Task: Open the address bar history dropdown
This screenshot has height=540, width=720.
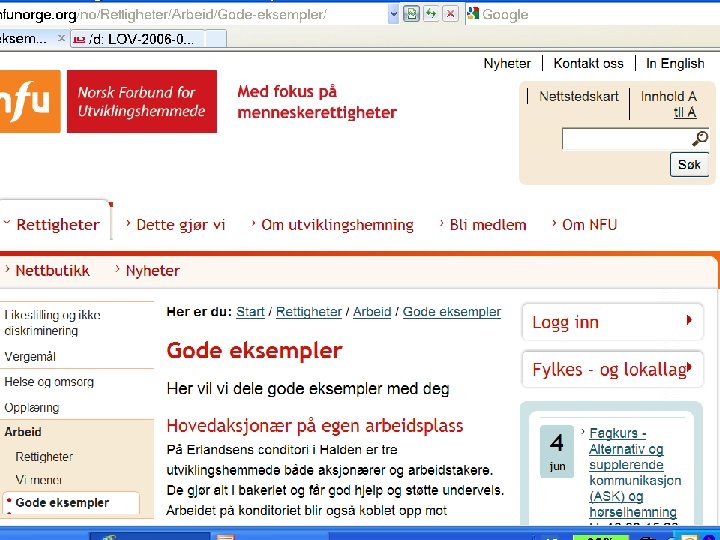Action: pos(393,15)
